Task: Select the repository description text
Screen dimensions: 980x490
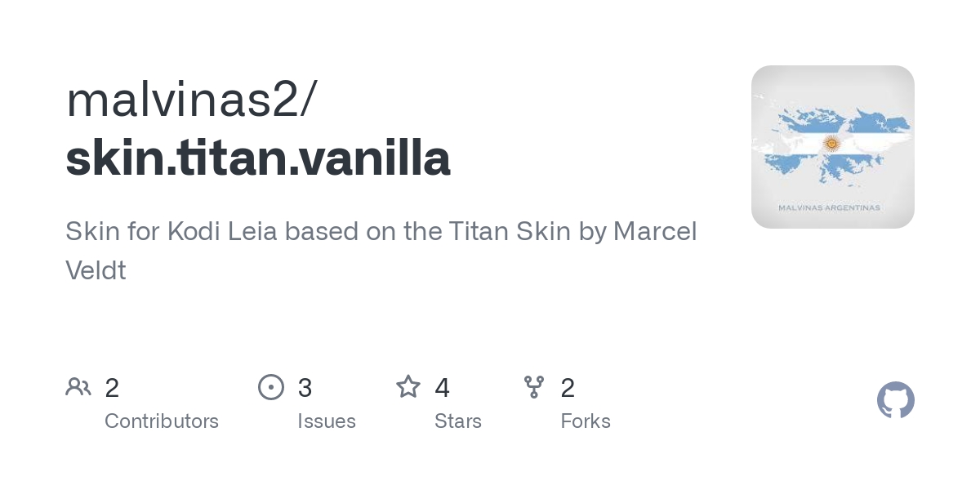Action: point(381,250)
